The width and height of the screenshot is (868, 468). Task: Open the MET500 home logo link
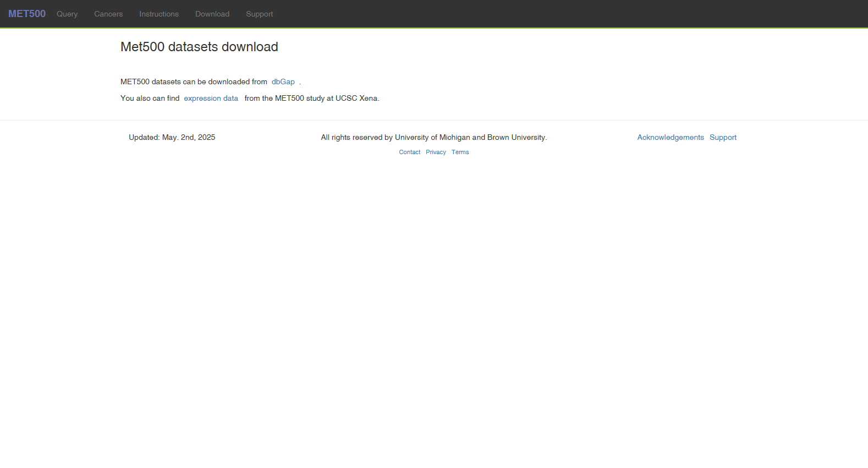click(x=27, y=14)
